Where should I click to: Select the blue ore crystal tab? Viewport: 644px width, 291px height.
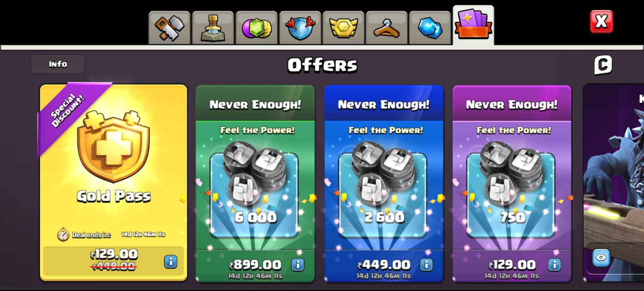430,28
